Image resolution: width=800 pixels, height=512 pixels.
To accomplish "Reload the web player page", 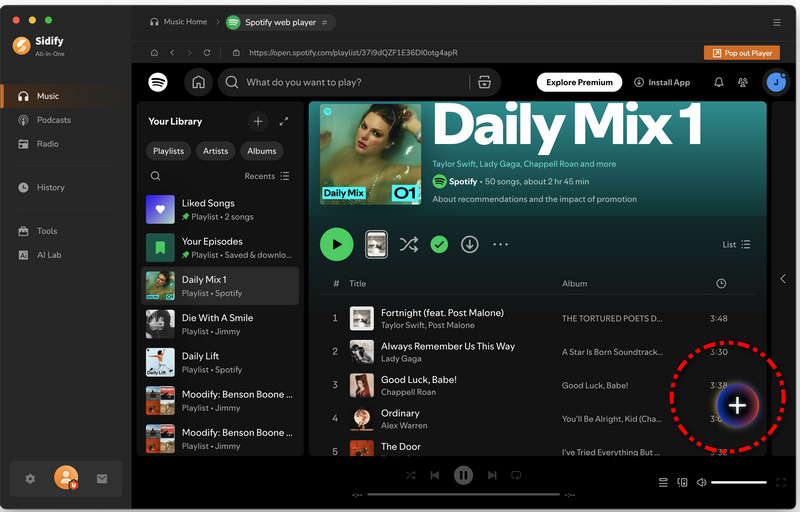I will pyautogui.click(x=207, y=53).
